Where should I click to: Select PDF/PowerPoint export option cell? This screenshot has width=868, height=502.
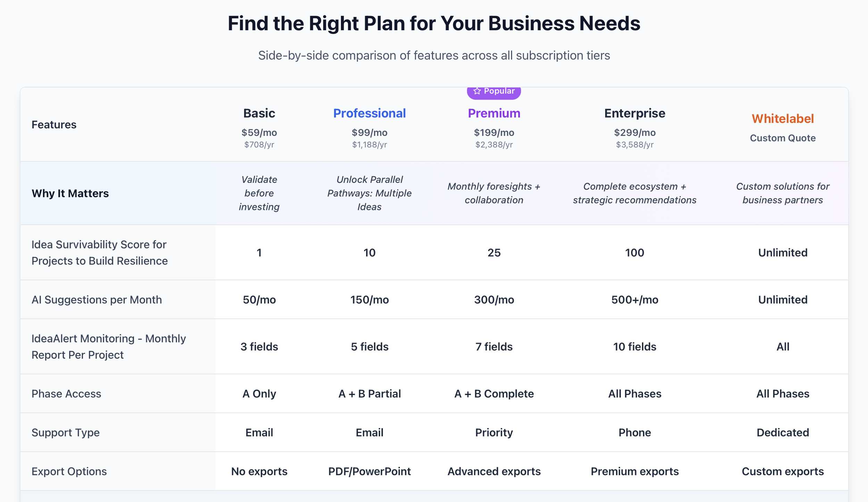(369, 471)
